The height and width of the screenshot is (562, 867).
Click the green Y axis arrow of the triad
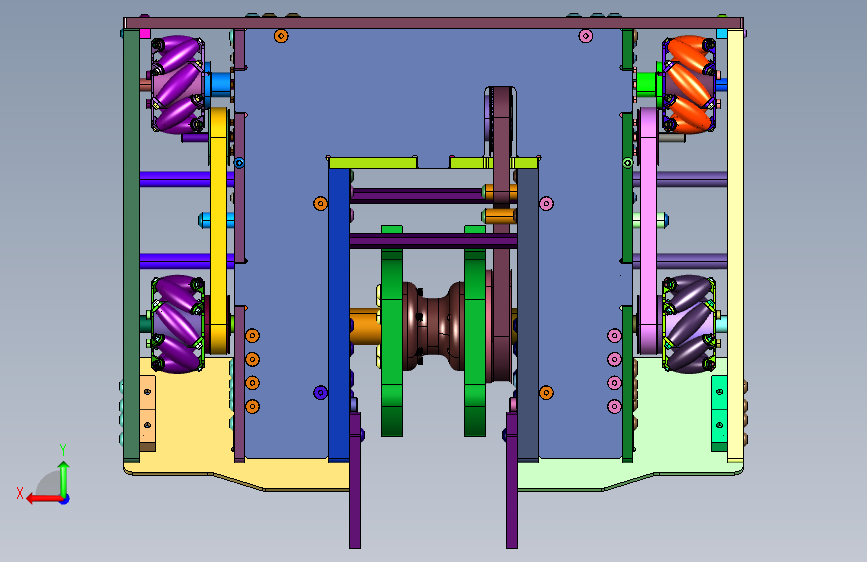pos(64,479)
